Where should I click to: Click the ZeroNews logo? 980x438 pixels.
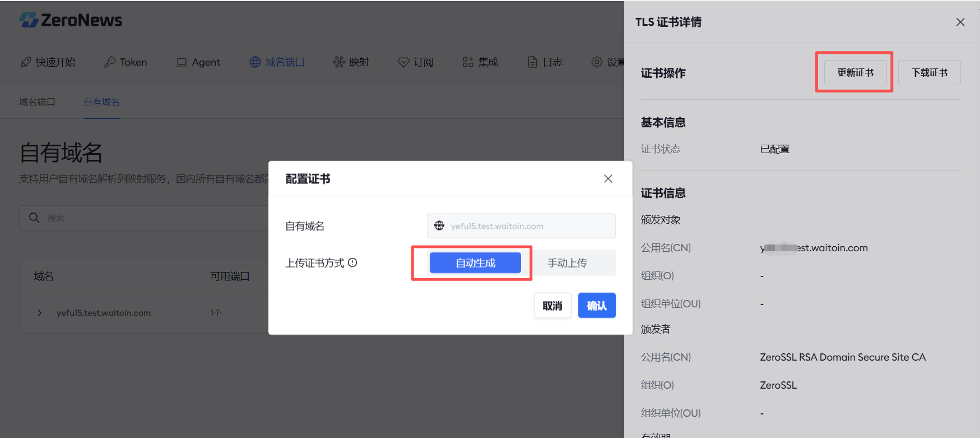[x=71, y=20]
